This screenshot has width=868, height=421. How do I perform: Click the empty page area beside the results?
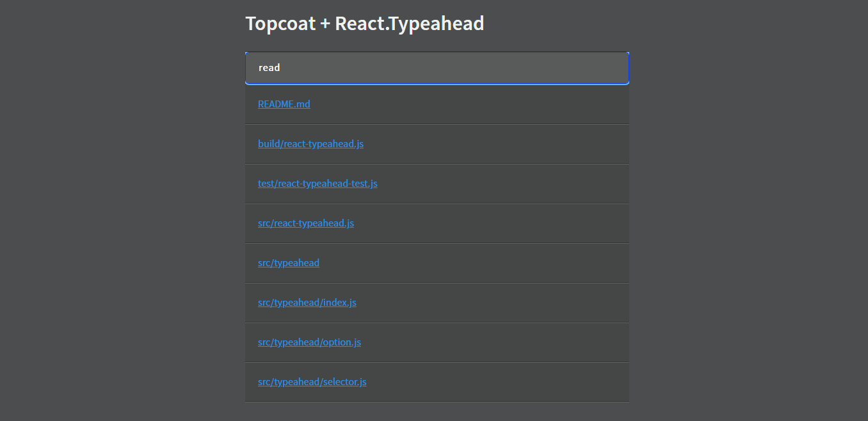(x=736, y=224)
